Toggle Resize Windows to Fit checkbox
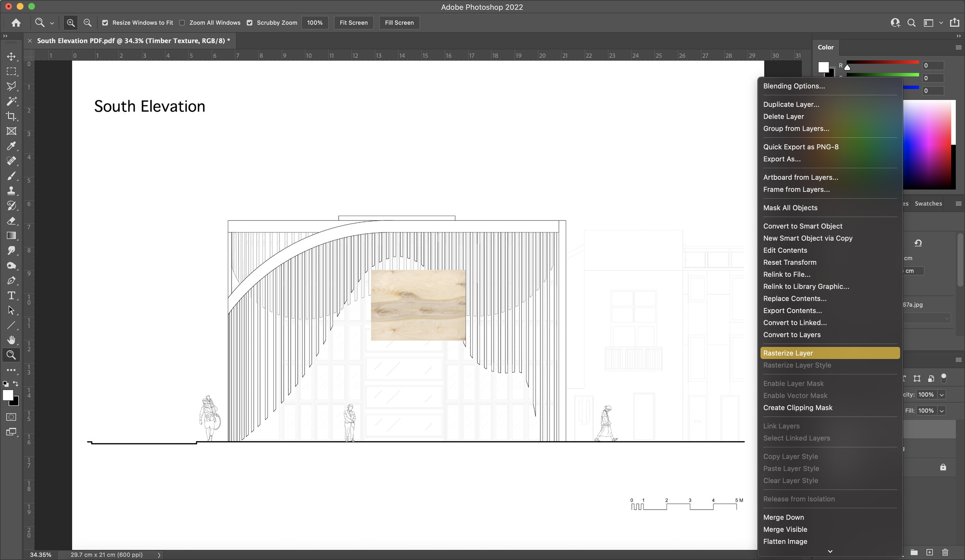The image size is (965, 560). coord(105,23)
